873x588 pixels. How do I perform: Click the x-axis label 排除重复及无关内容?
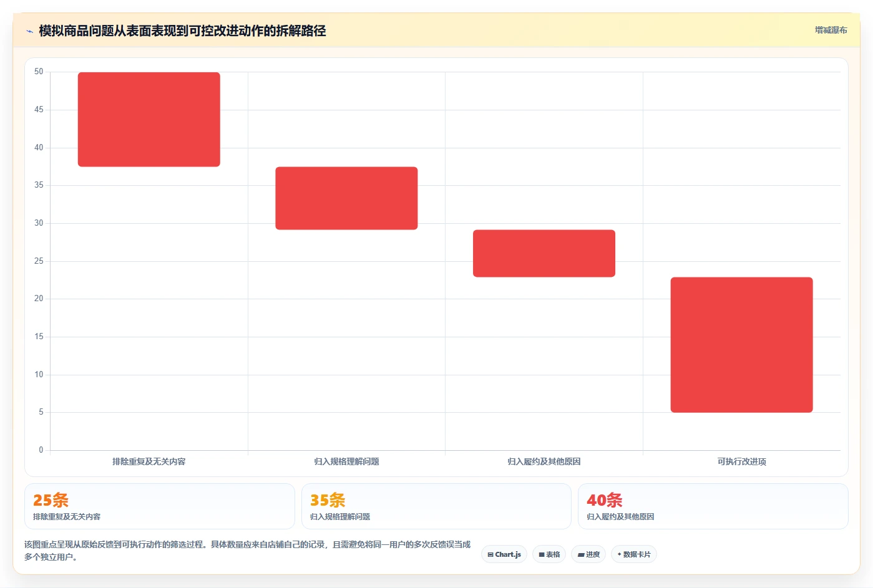pyautogui.click(x=149, y=461)
